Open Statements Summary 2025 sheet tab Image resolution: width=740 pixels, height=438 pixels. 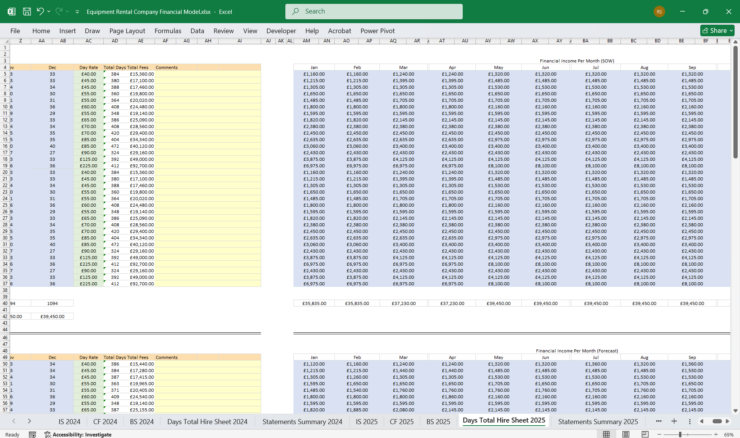(598, 421)
